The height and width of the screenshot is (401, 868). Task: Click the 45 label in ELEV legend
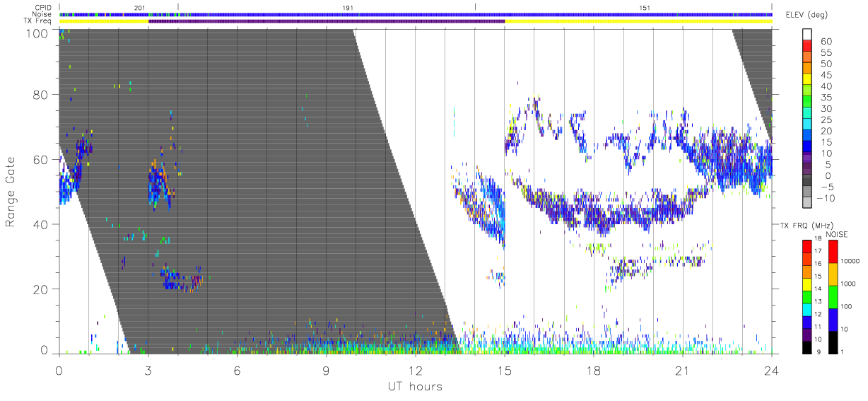click(x=827, y=75)
